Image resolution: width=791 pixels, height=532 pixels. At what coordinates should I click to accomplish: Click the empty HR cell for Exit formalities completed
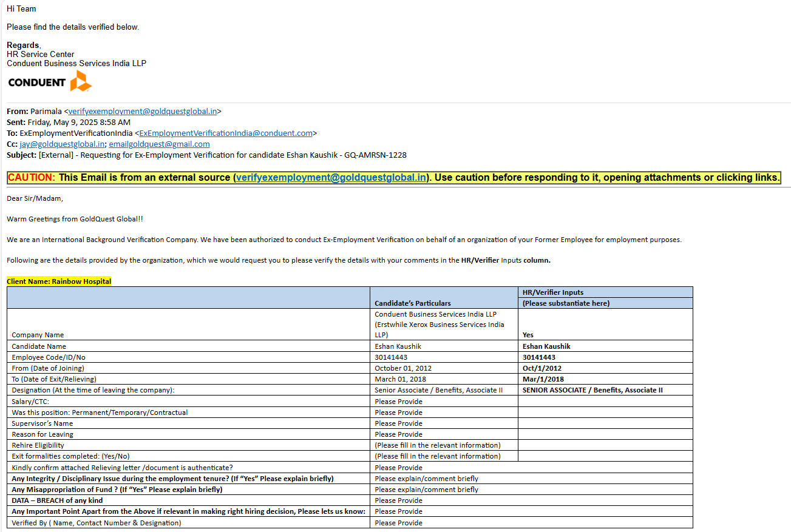[605, 456]
